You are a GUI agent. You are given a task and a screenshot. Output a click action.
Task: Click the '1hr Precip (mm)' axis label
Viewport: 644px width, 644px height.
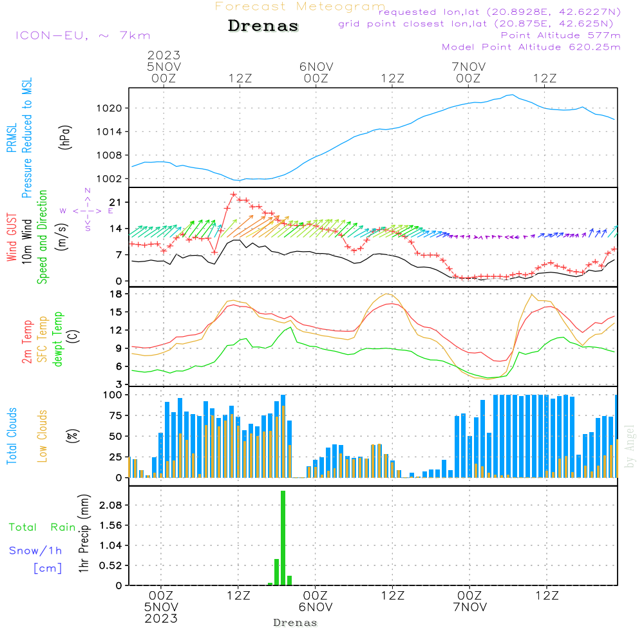[x=84, y=533]
